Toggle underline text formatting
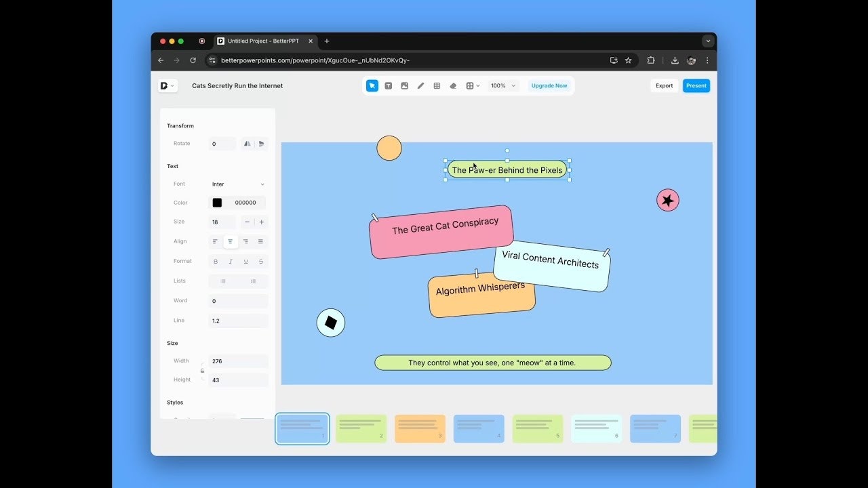The image size is (868, 488). coord(245,262)
